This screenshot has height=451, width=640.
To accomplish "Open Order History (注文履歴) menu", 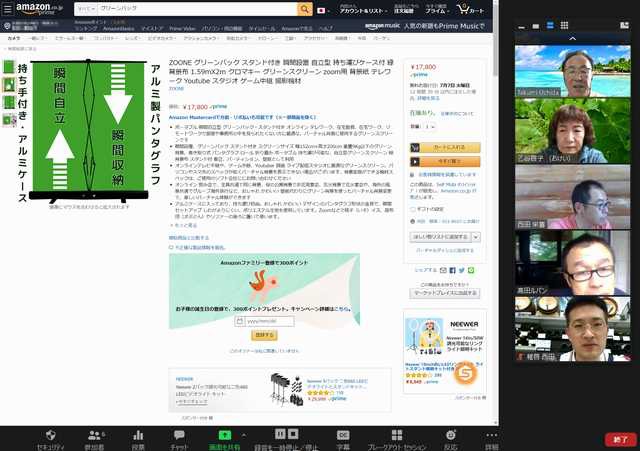I will tap(404, 9).
